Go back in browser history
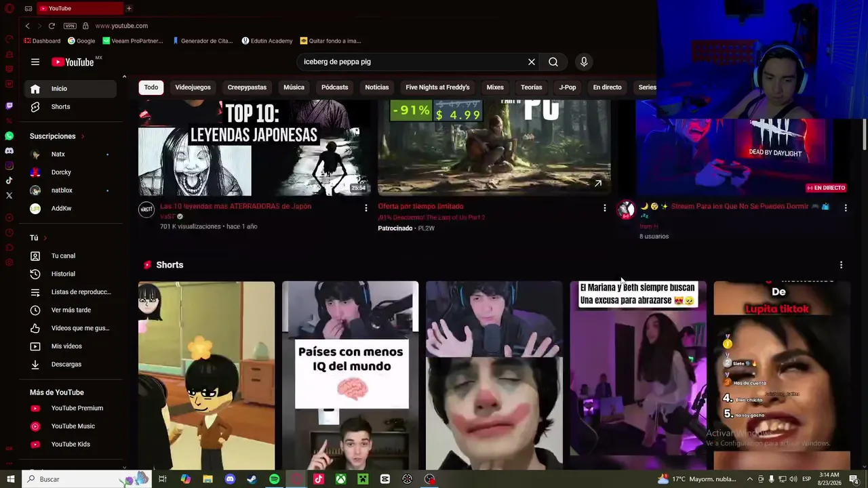The height and width of the screenshot is (488, 868). tap(27, 26)
